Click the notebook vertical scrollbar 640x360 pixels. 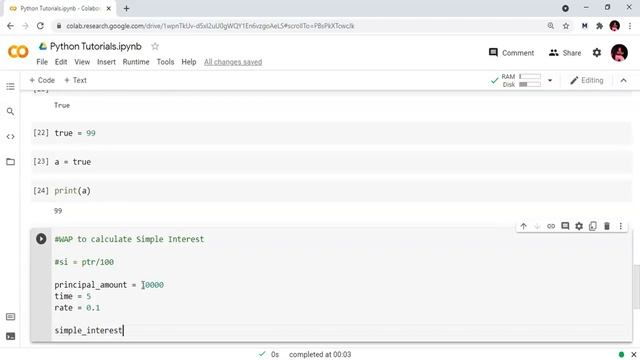636,287
